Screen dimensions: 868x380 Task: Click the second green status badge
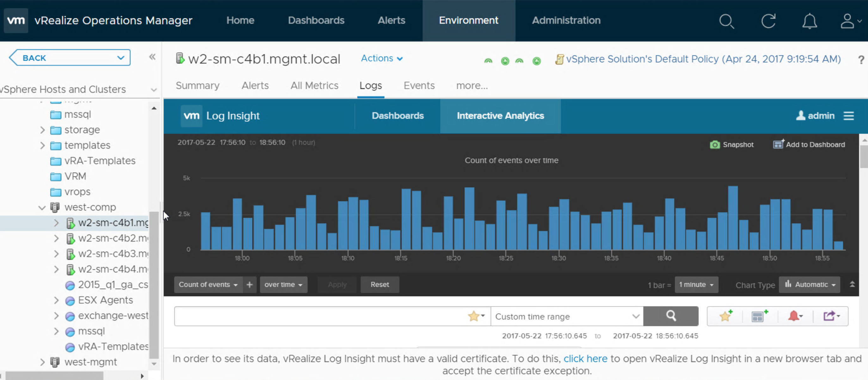pyautogui.click(x=505, y=61)
